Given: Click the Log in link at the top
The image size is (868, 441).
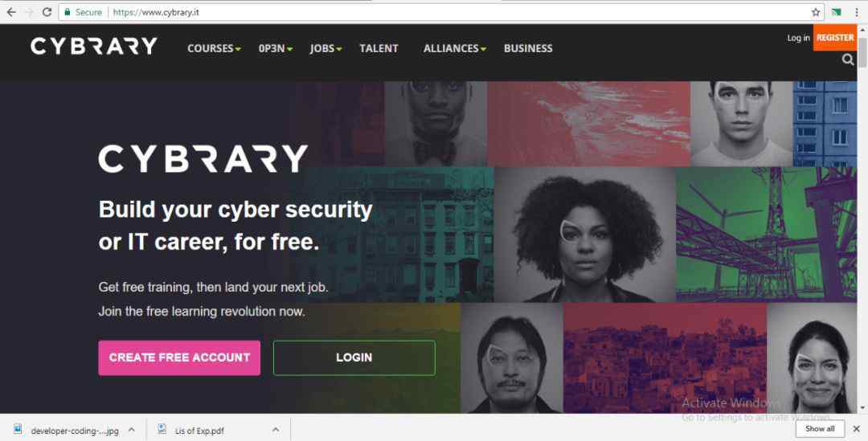Looking at the screenshot, I should tap(798, 38).
